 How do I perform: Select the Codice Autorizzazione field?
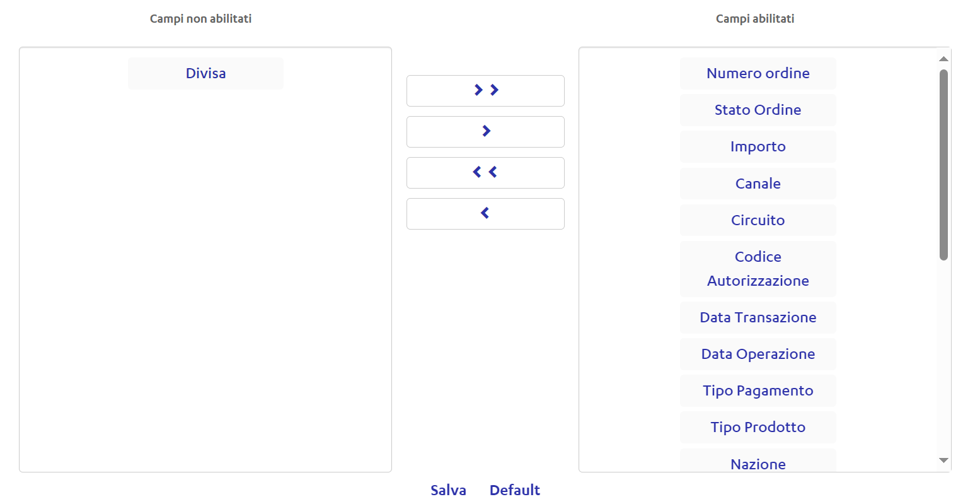[x=758, y=269]
